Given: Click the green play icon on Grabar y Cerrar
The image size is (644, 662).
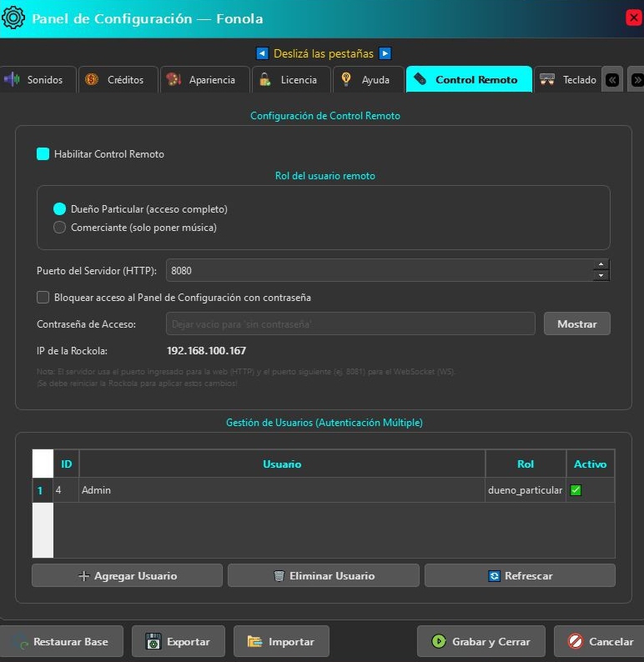Looking at the screenshot, I should tap(439, 641).
